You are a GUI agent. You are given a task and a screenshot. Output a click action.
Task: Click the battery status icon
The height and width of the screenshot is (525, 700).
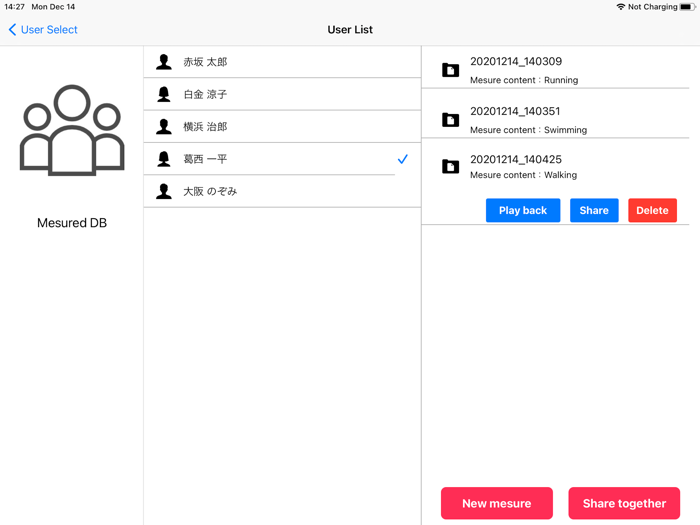click(688, 7)
